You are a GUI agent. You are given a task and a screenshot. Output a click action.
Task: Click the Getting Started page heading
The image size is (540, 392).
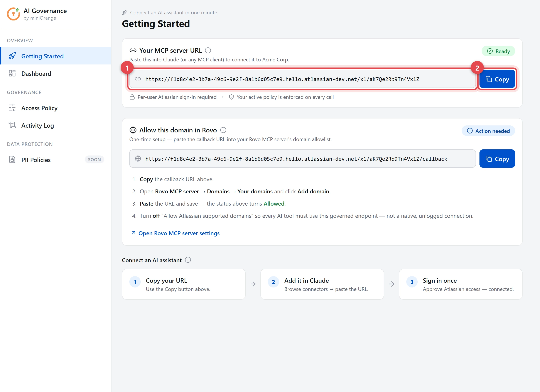[x=156, y=24]
